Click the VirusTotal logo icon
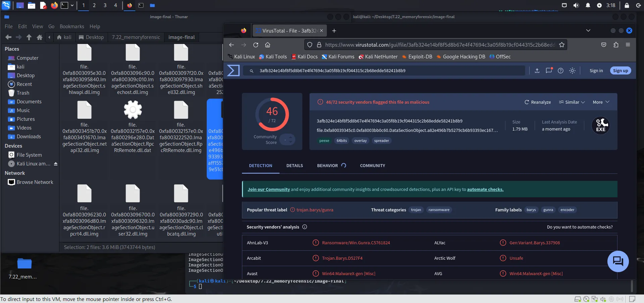The image size is (644, 303). pos(233,70)
